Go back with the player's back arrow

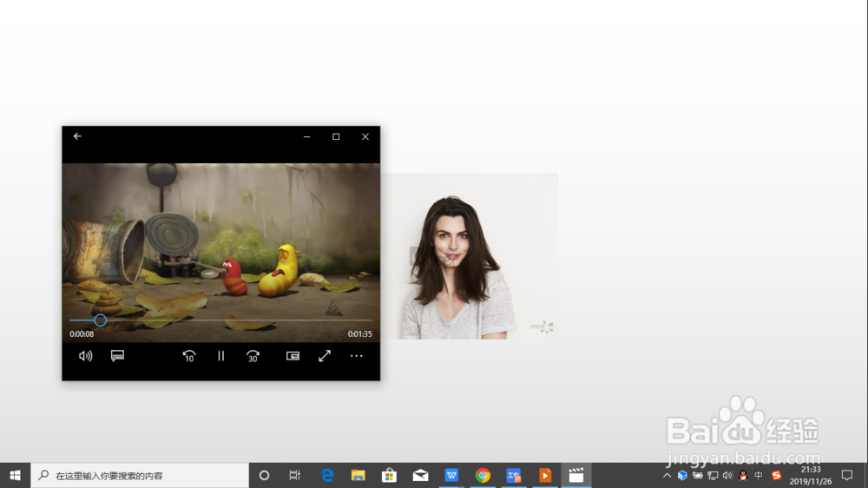click(x=77, y=136)
